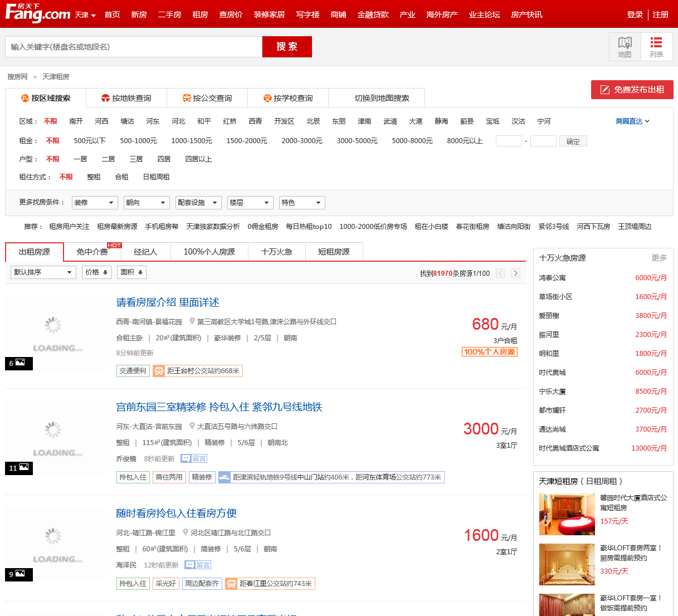Viewport: 678px width, 616px height.
Task: Click metro icon near 津滨轻轨地铁9号线 distance
Action: [x=225, y=477]
